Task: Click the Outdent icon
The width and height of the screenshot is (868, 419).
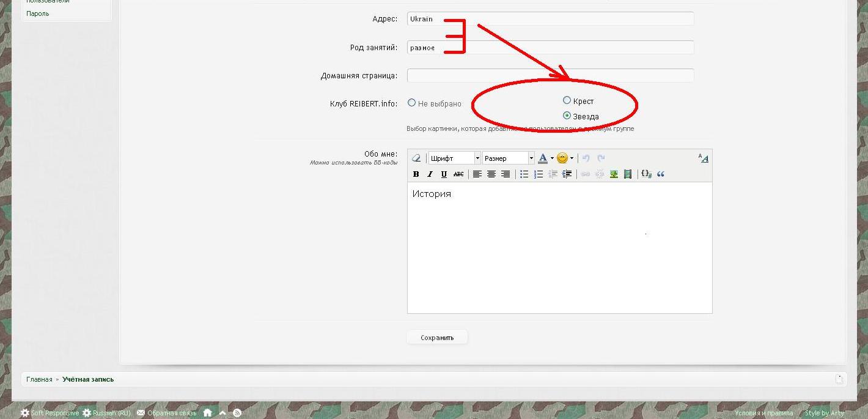Action: point(553,174)
